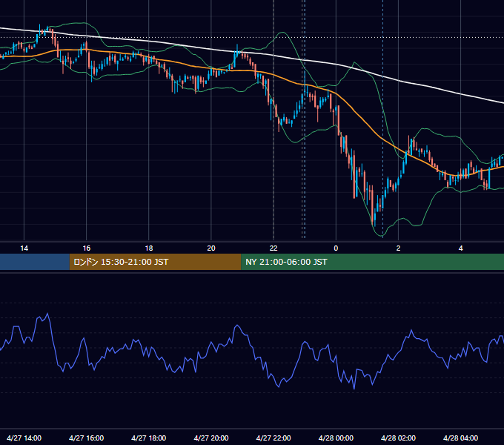Click the 4/27 14:00 date label
The image size is (504, 445).
pyautogui.click(x=24, y=438)
